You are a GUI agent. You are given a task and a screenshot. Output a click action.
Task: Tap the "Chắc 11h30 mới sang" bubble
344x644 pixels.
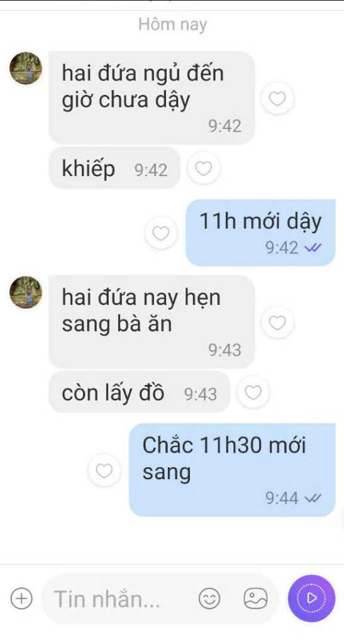pyautogui.click(x=232, y=470)
